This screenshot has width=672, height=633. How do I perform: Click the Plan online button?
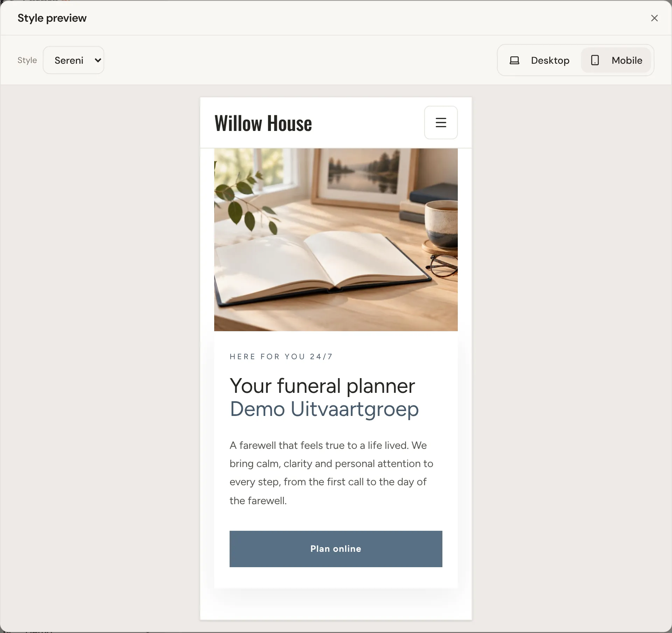tap(336, 549)
